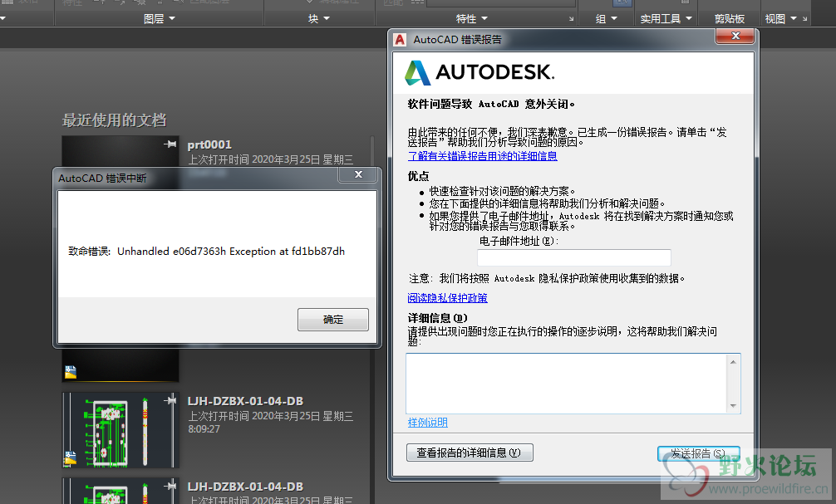Viewport: 836px width, 504px height.
Task: Open the prt0001 document thumbnail
Action: pos(120,151)
